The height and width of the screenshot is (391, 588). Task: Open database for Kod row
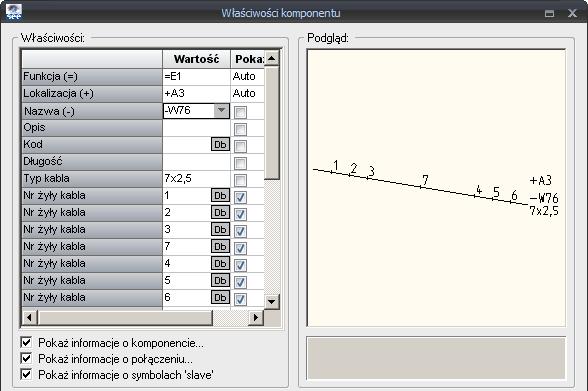[220, 145]
